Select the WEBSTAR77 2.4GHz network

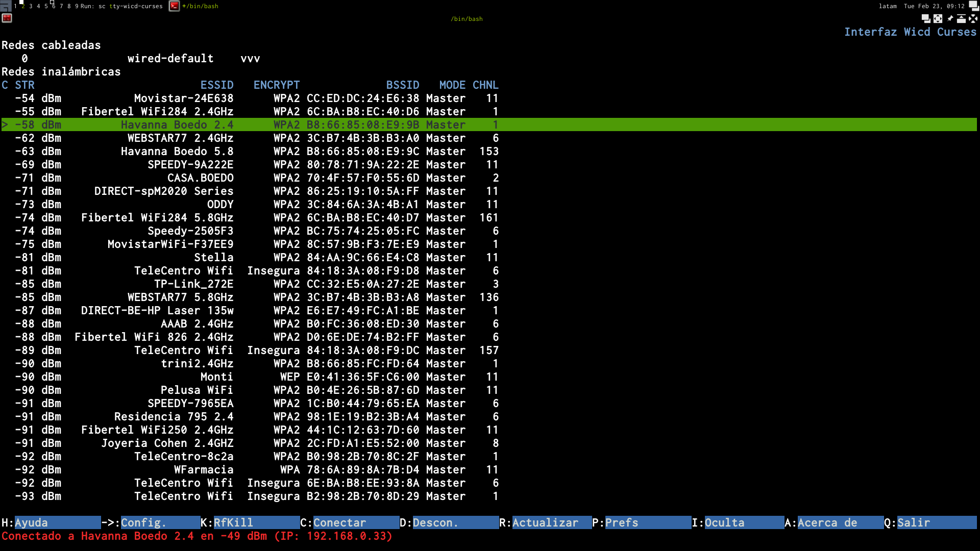pos(489,138)
